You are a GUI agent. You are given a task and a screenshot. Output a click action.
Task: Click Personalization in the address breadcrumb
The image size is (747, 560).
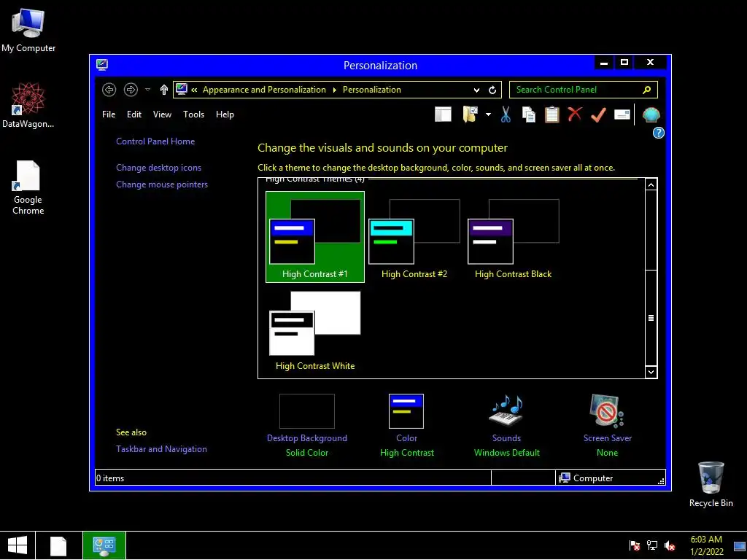click(x=372, y=90)
